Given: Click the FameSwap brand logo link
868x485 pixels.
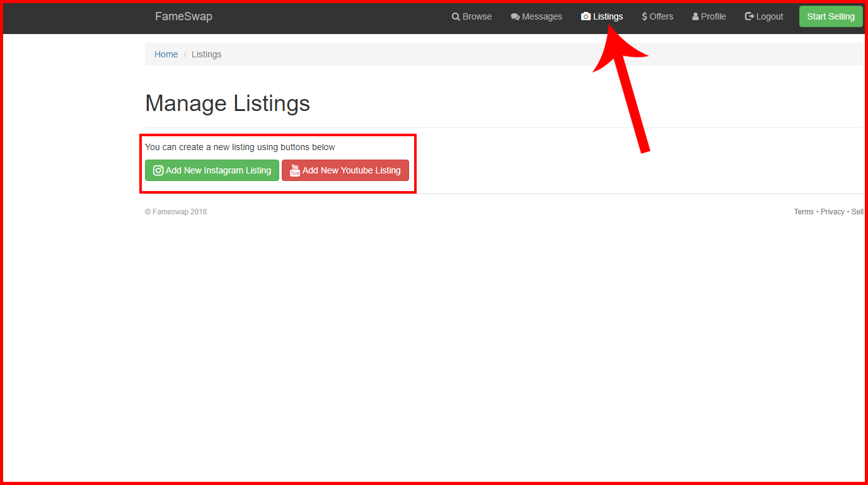Looking at the screenshot, I should [x=183, y=16].
